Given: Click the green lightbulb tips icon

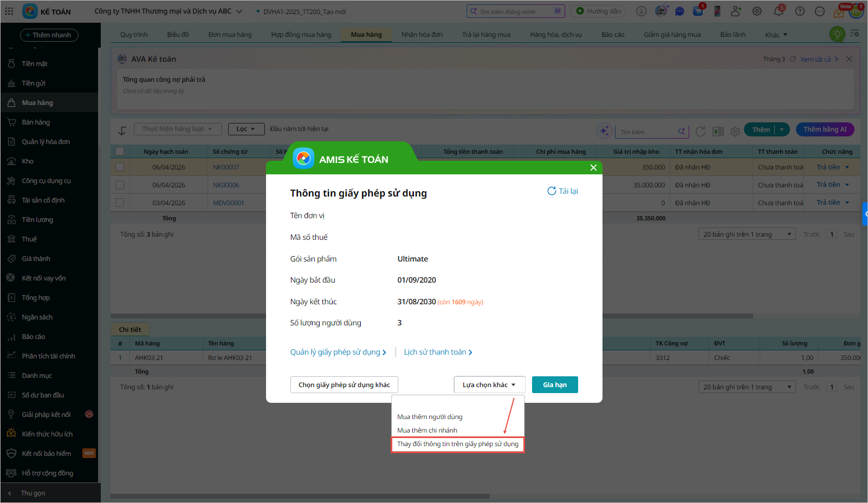Looking at the screenshot, I should tap(837, 34).
